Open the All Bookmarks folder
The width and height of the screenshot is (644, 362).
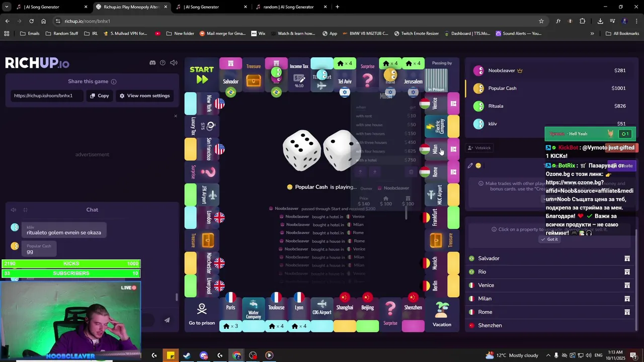pyautogui.click(x=622, y=34)
